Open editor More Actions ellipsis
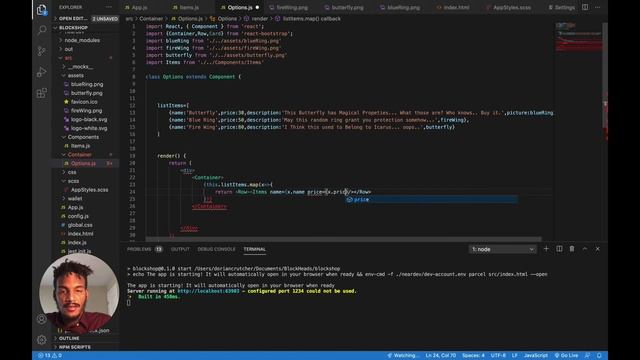The image size is (640, 360). click(598, 7)
